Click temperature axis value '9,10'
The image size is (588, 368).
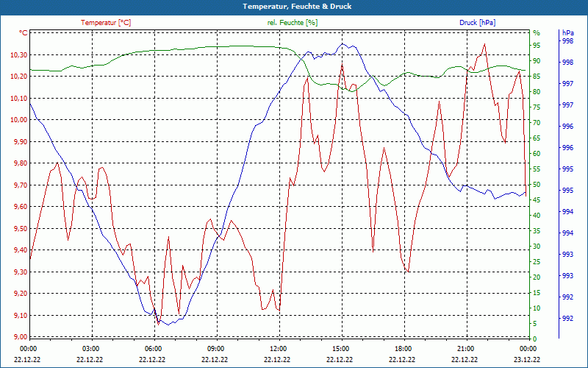(x=21, y=315)
